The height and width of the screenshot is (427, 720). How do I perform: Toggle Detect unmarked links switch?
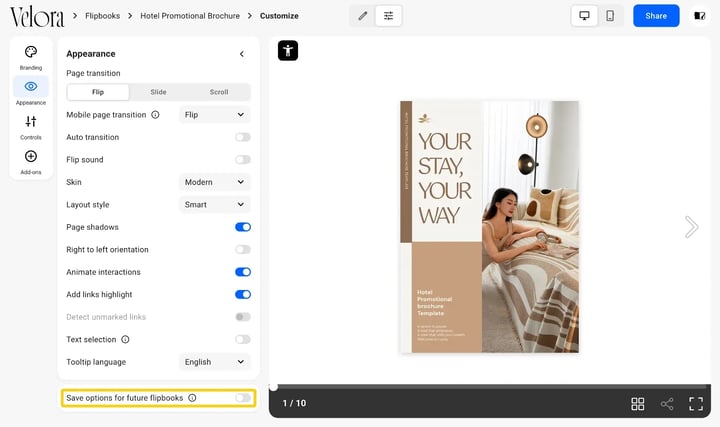(x=243, y=317)
